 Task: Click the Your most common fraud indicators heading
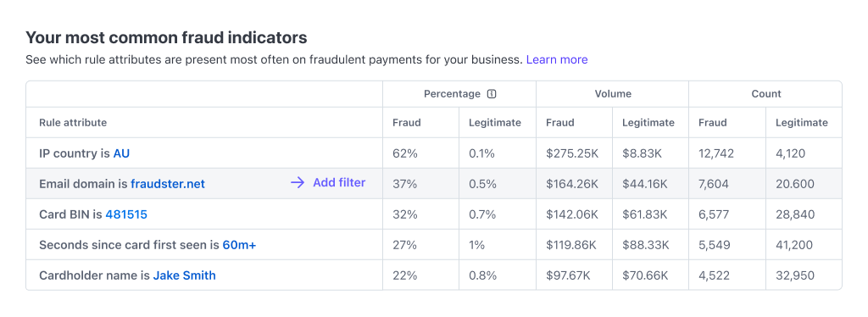(x=166, y=37)
